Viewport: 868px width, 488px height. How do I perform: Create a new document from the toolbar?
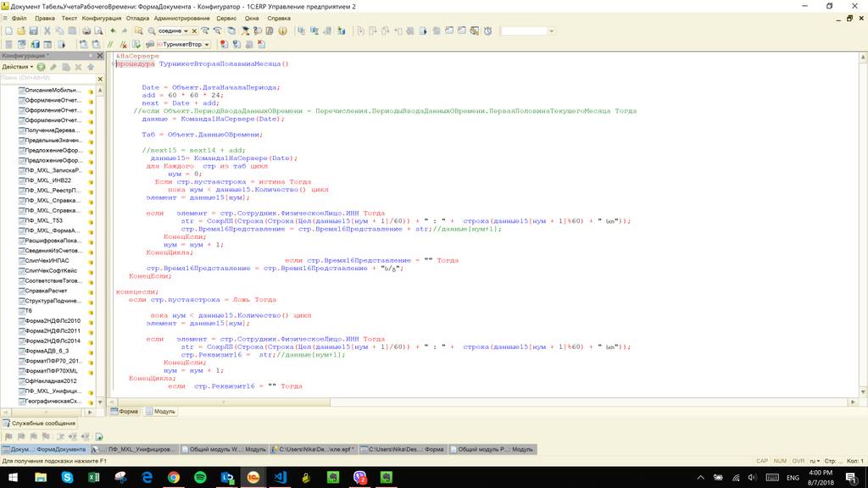click(8, 31)
